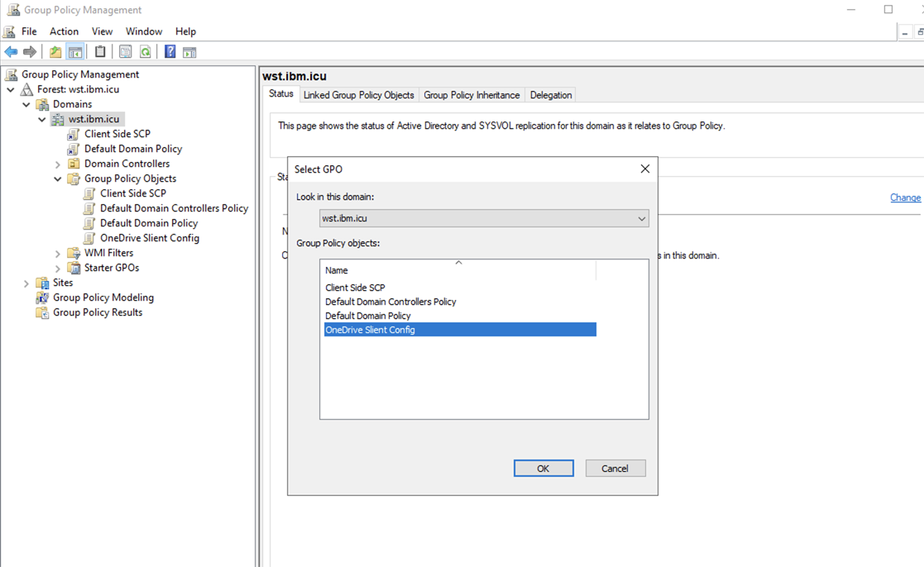The image size is (924, 567).
Task: Close the Select GPO dialog
Action: click(x=645, y=169)
